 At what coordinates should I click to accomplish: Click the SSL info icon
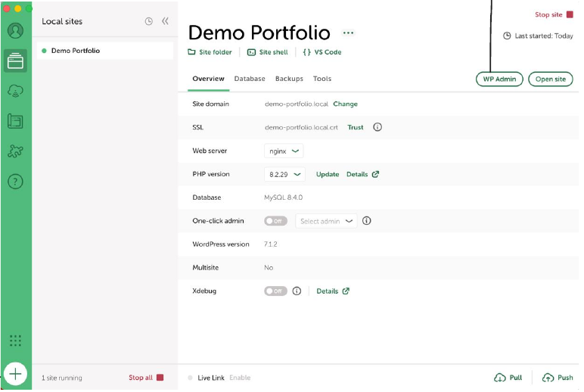point(377,127)
